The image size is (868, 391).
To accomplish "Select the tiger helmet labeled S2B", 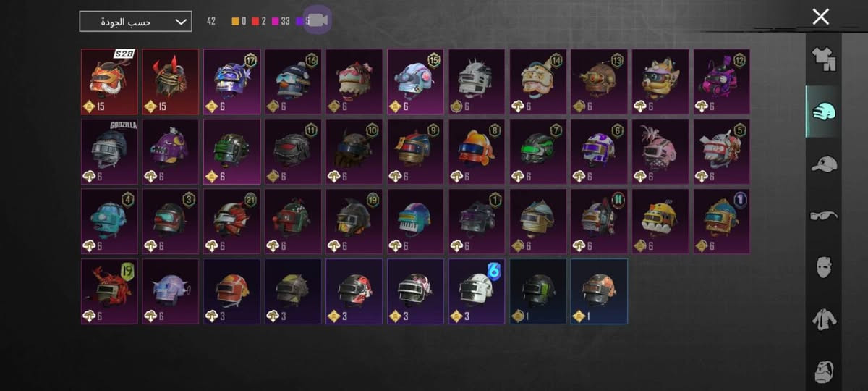I will (x=109, y=82).
